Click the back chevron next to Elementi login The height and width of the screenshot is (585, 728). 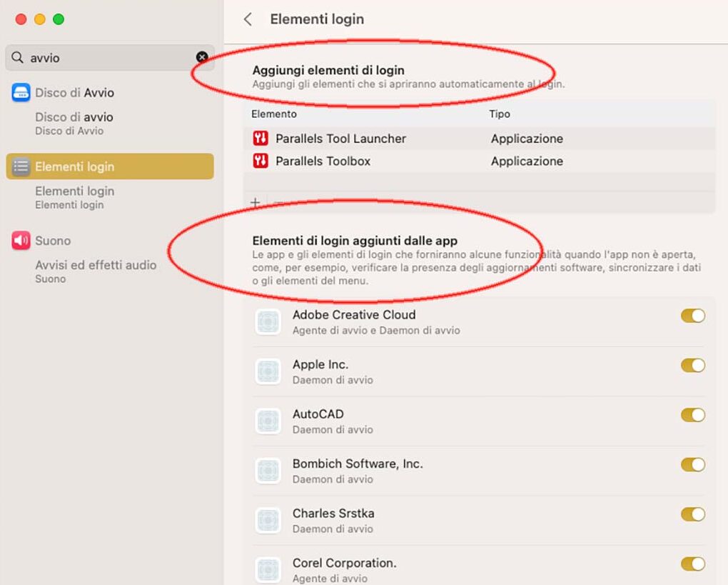pyautogui.click(x=248, y=19)
